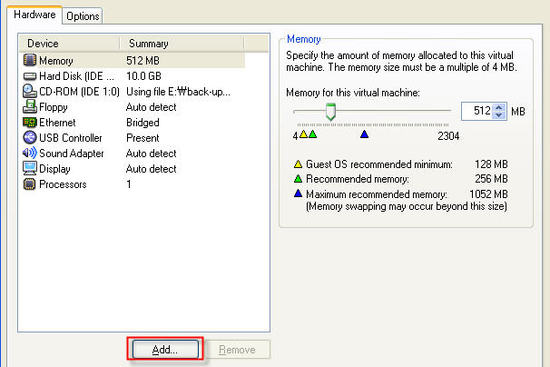Image resolution: width=550 pixels, height=367 pixels.
Task: Switch to the Hardware tab
Action: [35, 15]
